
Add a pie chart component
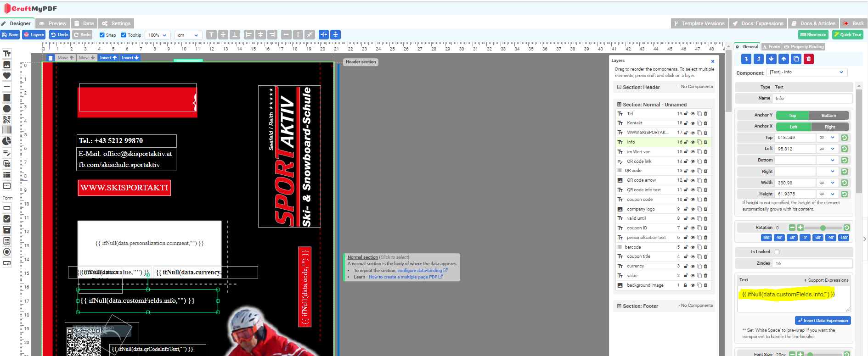7,141
